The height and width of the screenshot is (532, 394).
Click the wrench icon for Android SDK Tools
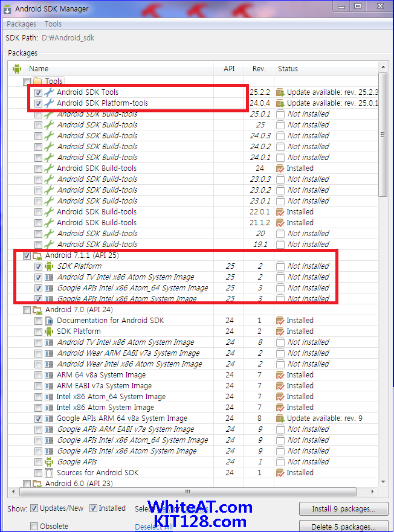click(x=50, y=92)
